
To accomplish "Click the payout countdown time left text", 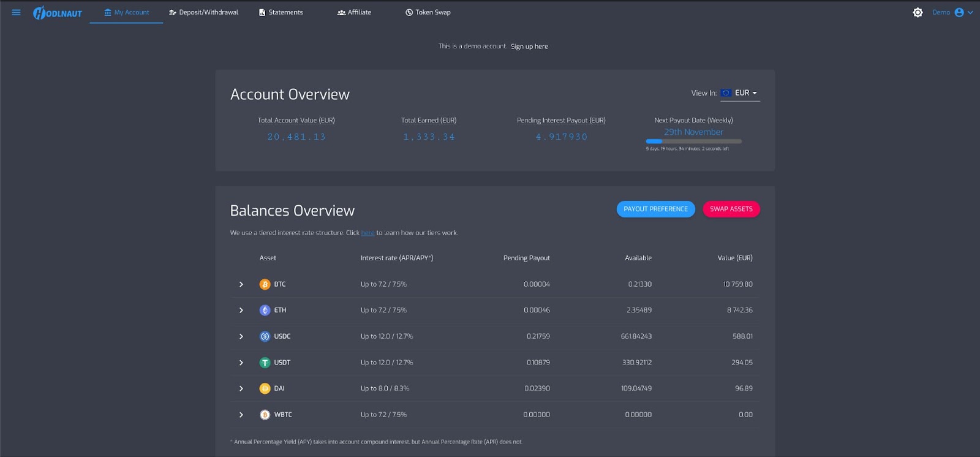I will [687, 149].
